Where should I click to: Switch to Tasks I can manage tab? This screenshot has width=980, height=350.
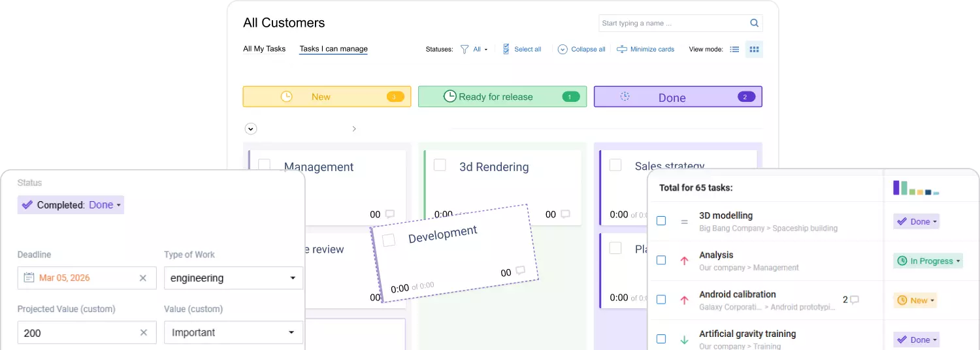coord(333,48)
